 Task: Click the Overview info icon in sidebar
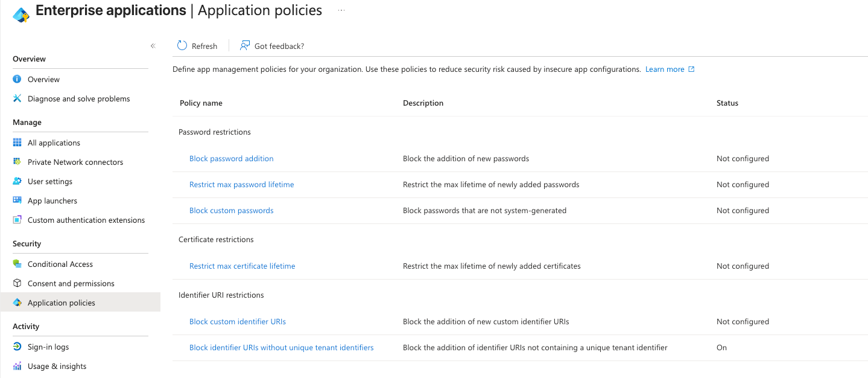tap(17, 79)
